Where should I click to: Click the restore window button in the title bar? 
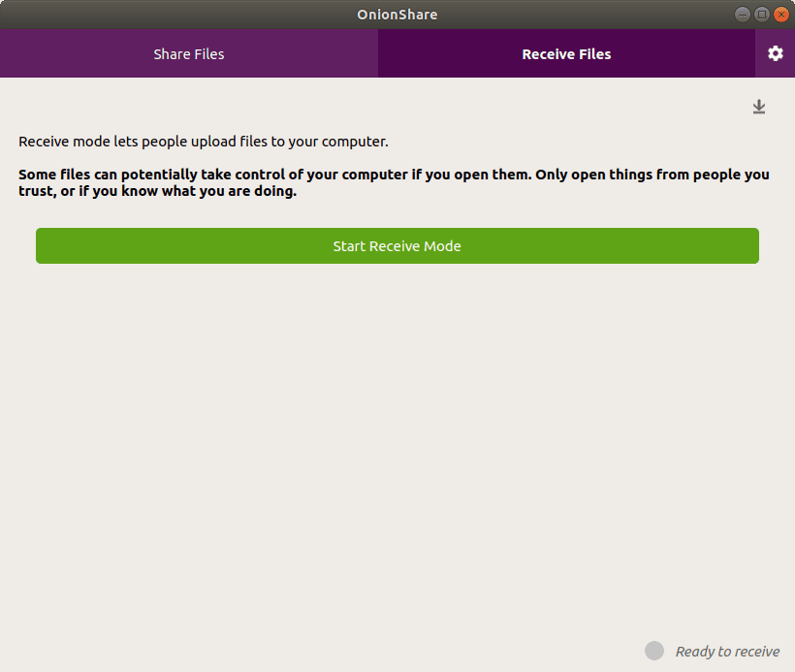(x=762, y=15)
